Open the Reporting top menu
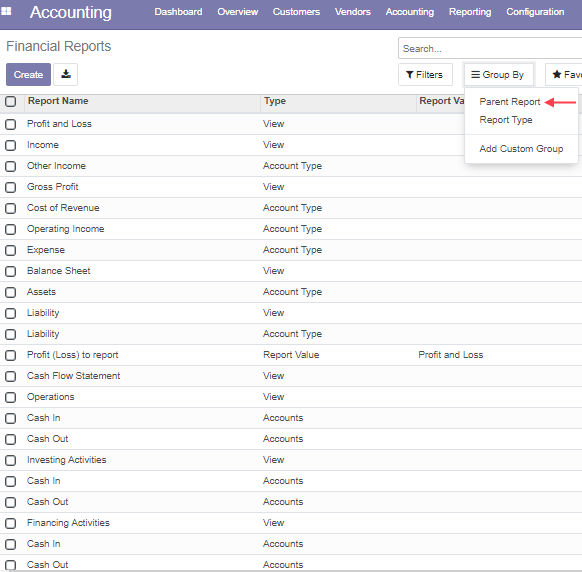This screenshot has height=572, width=582. 470,12
